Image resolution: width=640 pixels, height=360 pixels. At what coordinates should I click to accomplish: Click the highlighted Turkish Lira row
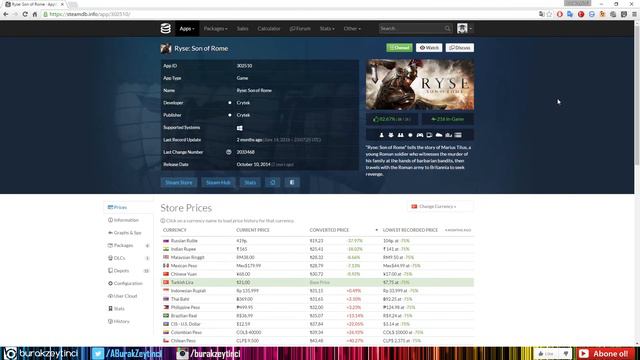pyautogui.click(x=317, y=282)
